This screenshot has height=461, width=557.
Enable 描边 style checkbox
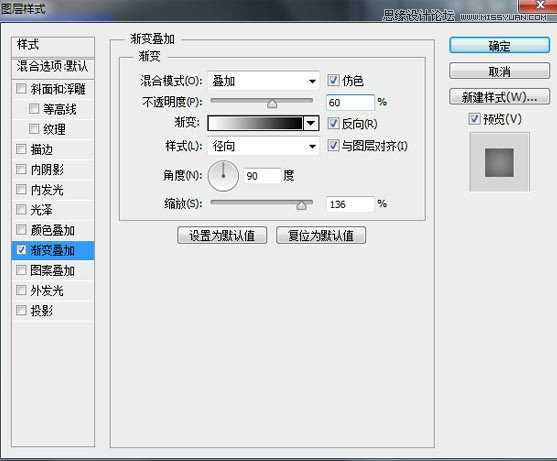coord(21,149)
